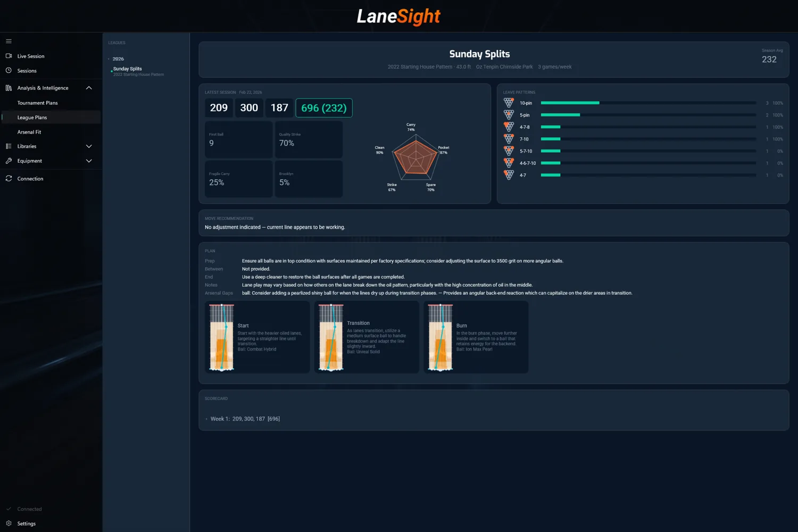Click the Equipment wrench icon

click(x=9, y=161)
